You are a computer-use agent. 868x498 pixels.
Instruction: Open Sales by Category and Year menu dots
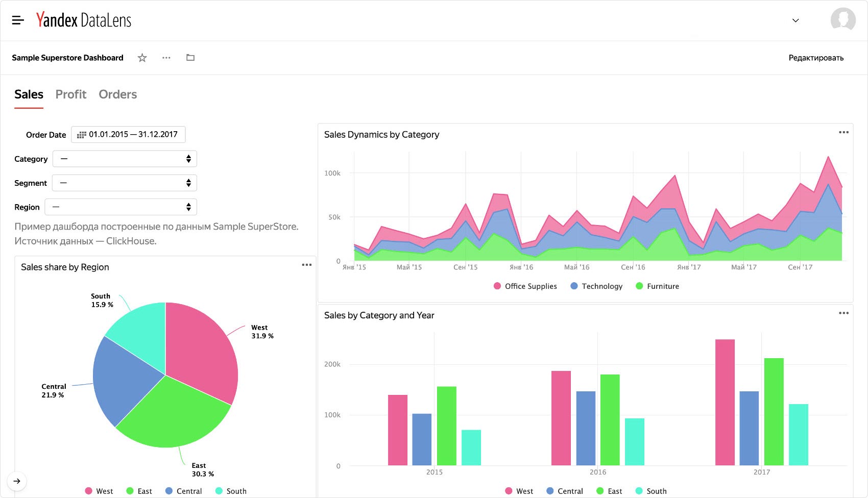tap(843, 313)
